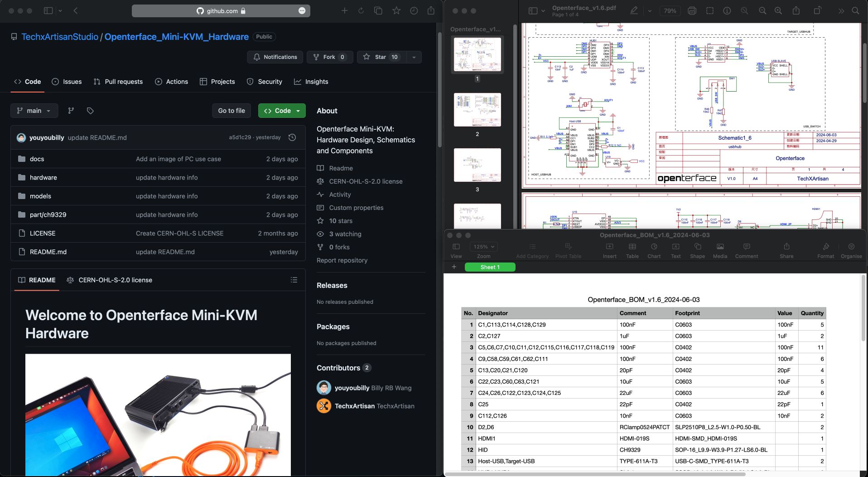
Task: Open the Actions tab
Action: click(x=171, y=82)
